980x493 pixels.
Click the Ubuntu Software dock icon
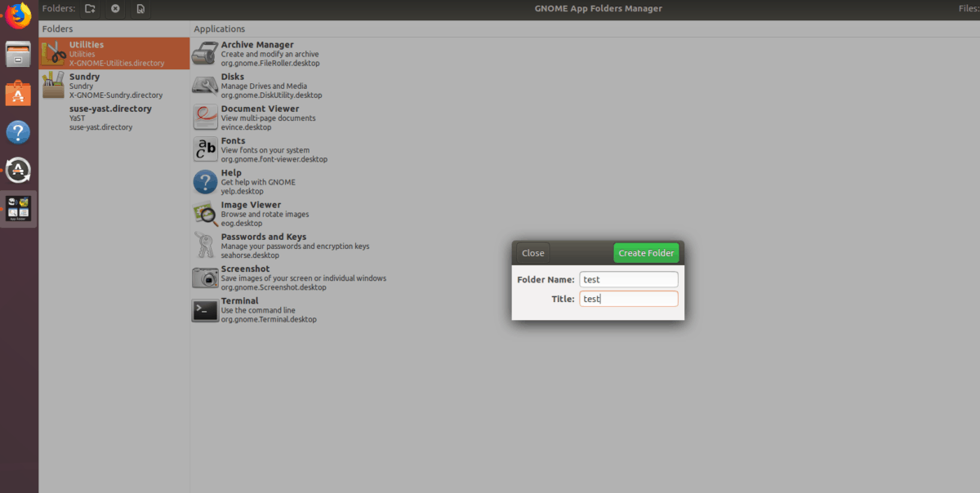[x=18, y=92]
